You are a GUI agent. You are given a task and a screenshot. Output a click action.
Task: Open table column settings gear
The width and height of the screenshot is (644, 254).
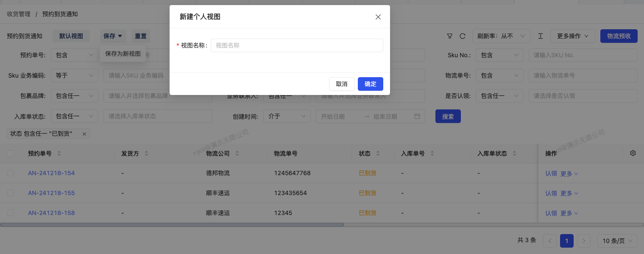pyautogui.click(x=633, y=153)
